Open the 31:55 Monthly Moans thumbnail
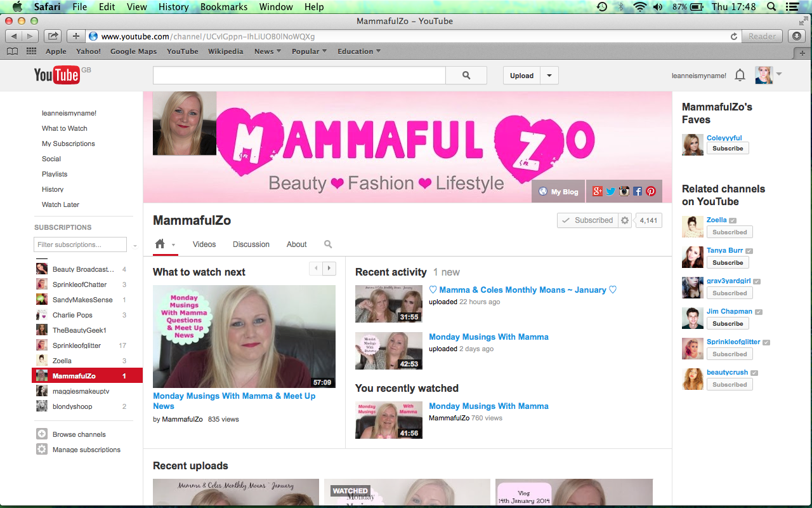This screenshot has width=812, height=508. point(389,304)
